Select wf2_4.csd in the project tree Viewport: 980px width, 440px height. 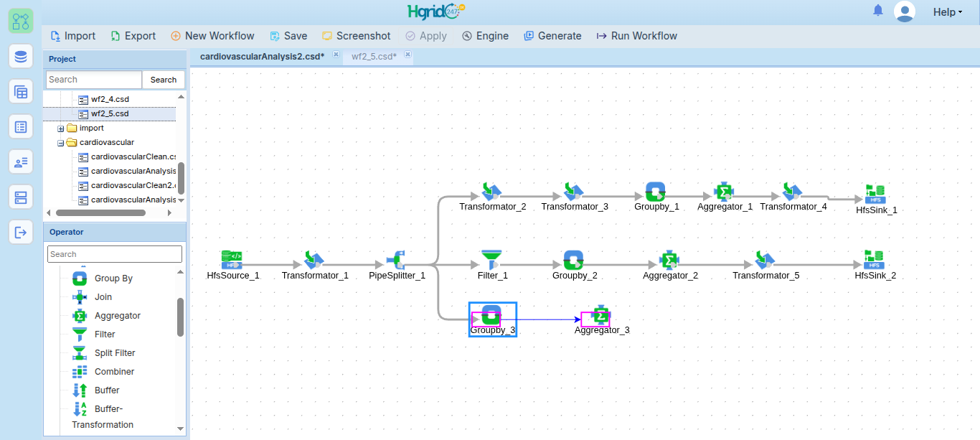tap(110, 99)
